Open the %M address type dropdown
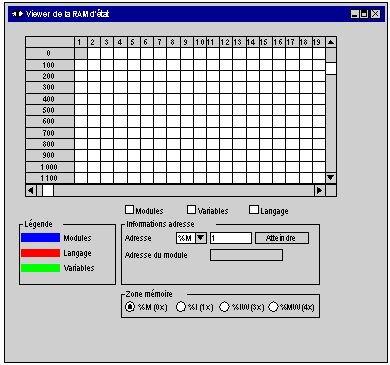 point(201,238)
